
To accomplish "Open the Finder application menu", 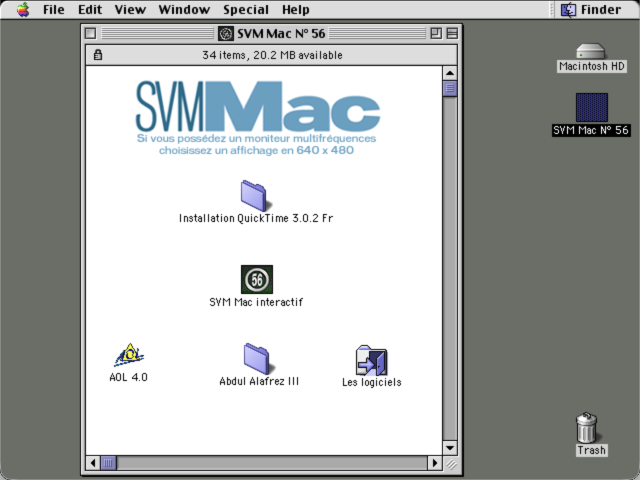I will point(591,9).
